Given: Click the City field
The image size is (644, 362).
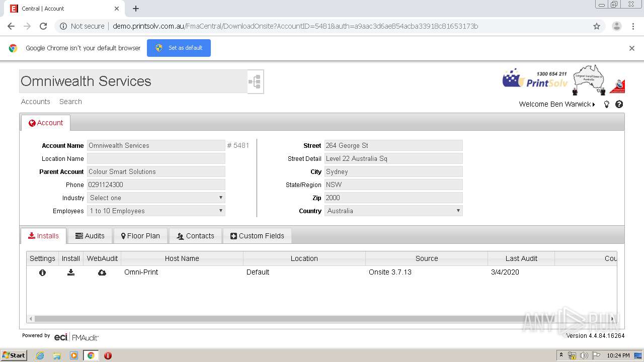Looking at the screenshot, I should click(393, 172).
